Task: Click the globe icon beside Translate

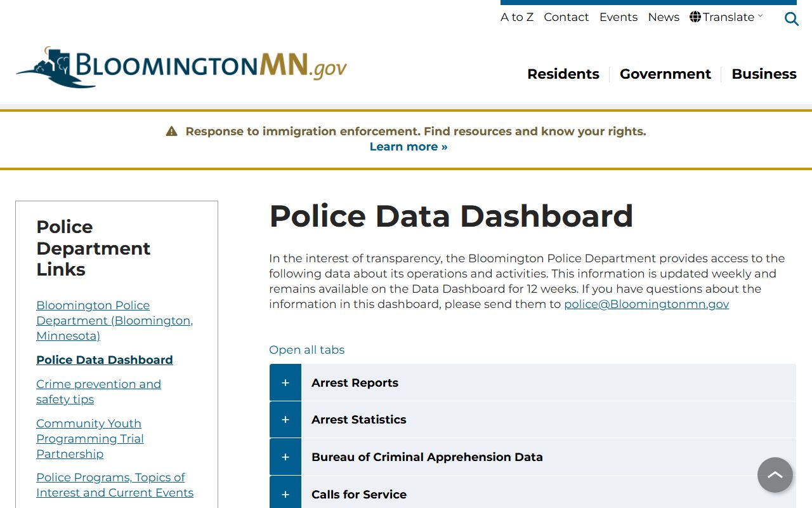Action: point(695,17)
